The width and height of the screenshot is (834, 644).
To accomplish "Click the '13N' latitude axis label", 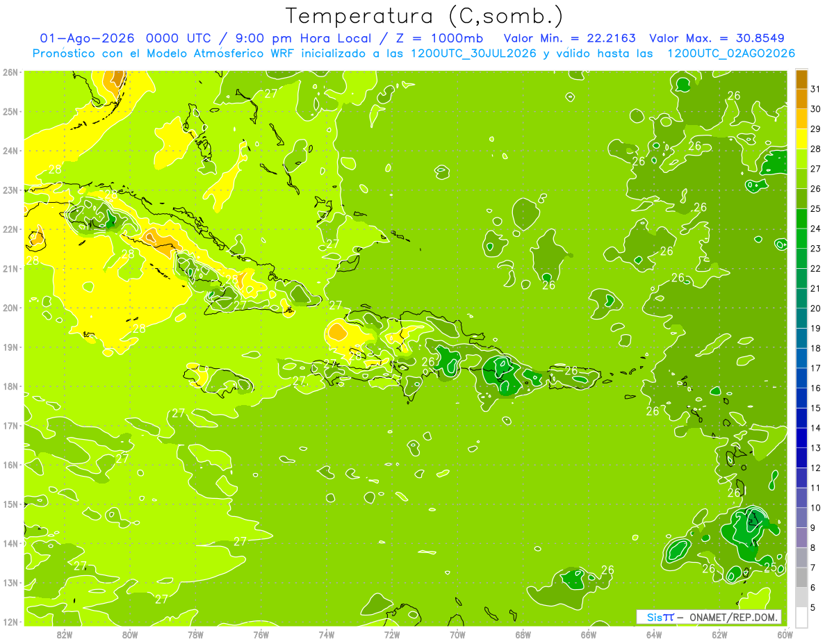I will click(11, 582).
